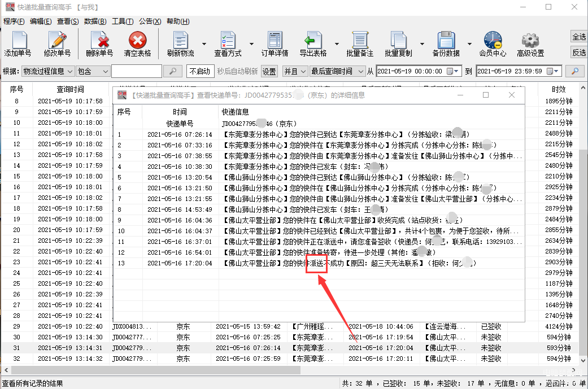Image resolution: width=588 pixels, height=389 pixels.
Task: Click the 全选 button
Action: click(579, 37)
